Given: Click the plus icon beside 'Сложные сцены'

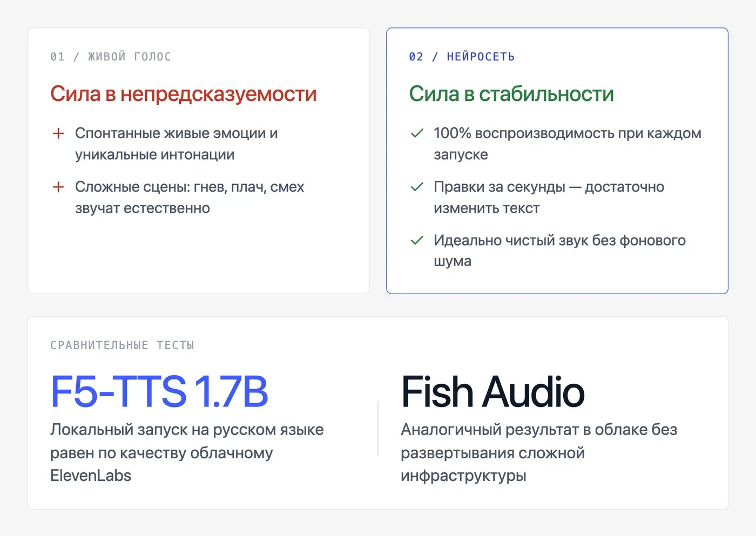Looking at the screenshot, I should coord(58,187).
